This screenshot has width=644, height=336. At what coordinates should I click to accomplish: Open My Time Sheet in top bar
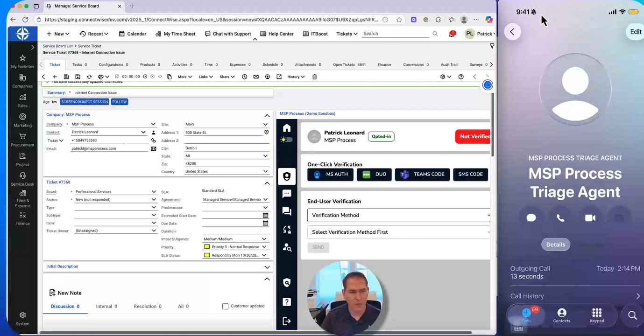coord(175,34)
